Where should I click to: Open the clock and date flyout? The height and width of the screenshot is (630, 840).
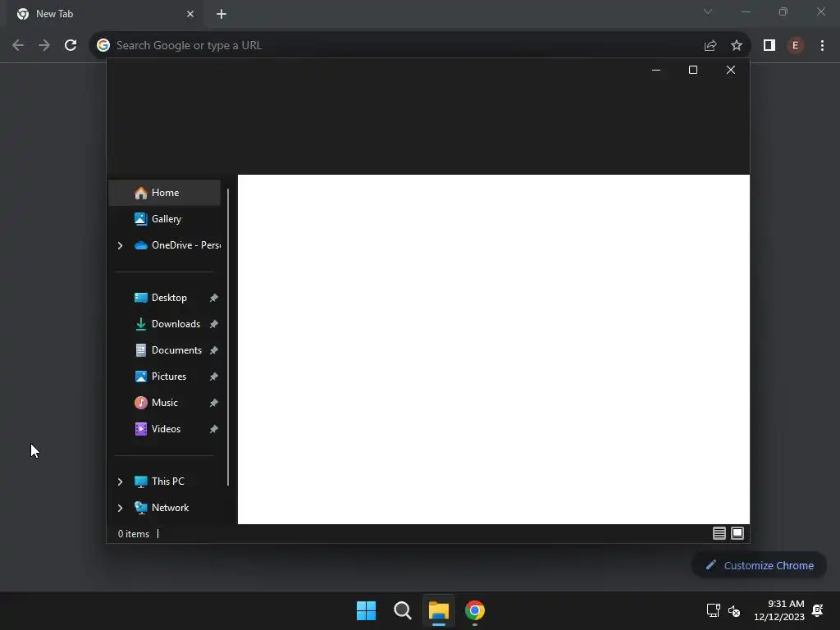coord(779,610)
